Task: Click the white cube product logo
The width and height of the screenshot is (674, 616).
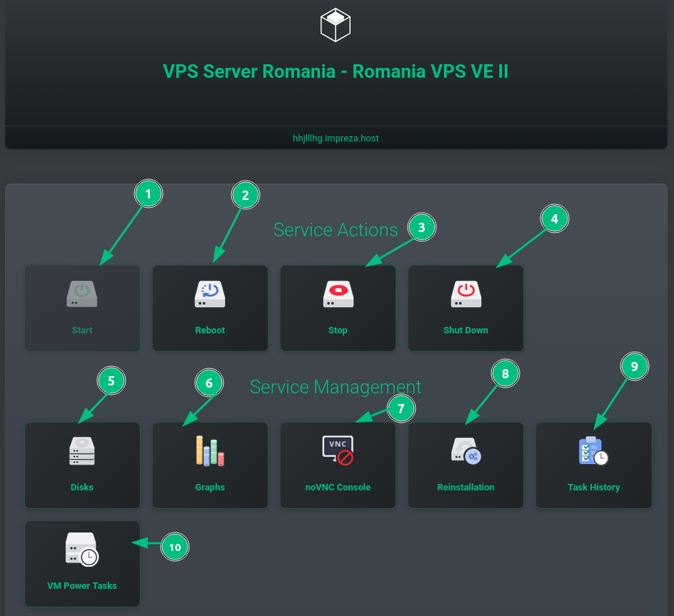Action: (x=336, y=25)
